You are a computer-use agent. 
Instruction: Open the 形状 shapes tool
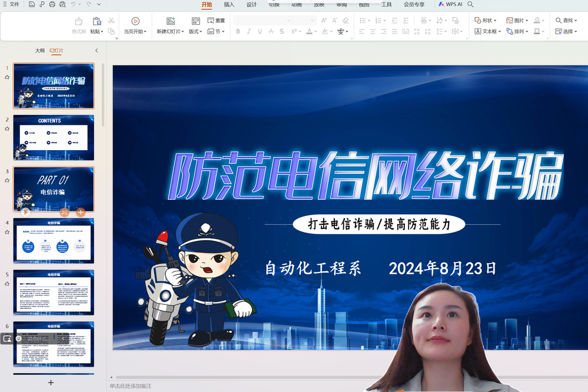click(x=486, y=21)
